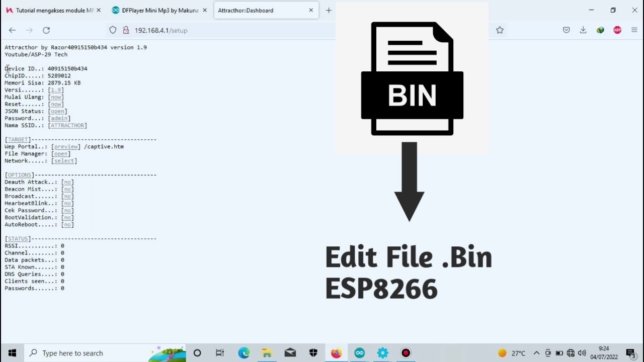
Task: Toggle HearbeatBlink 'no' option
Action: point(67,203)
